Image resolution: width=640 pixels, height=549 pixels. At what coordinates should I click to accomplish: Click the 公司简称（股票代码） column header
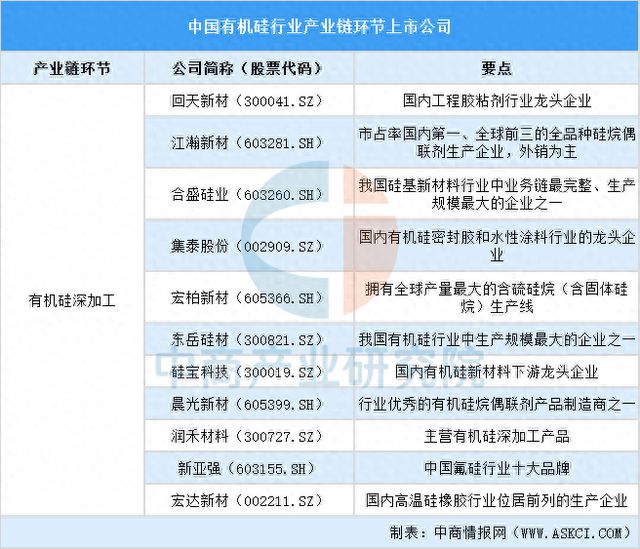248,68
